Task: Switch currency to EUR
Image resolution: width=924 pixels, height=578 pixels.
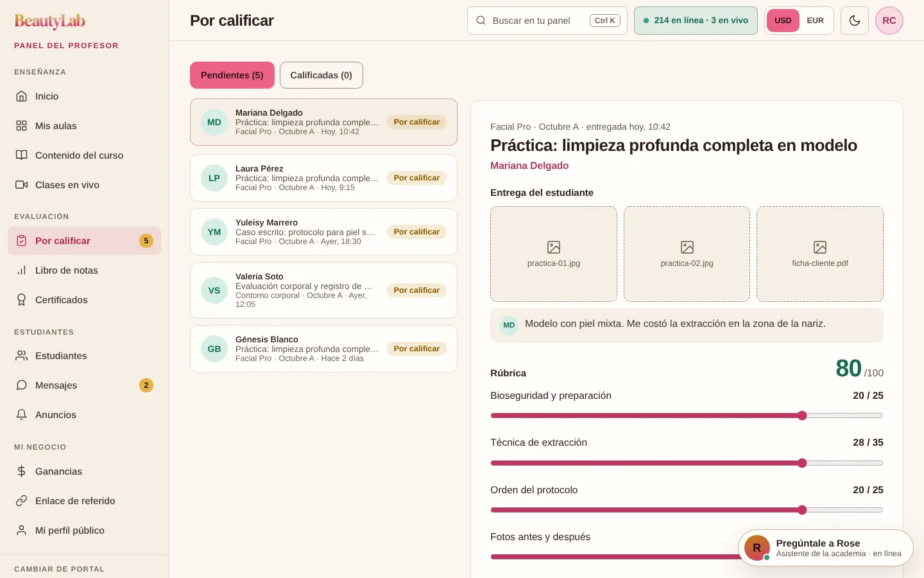Action: pyautogui.click(x=816, y=21)
